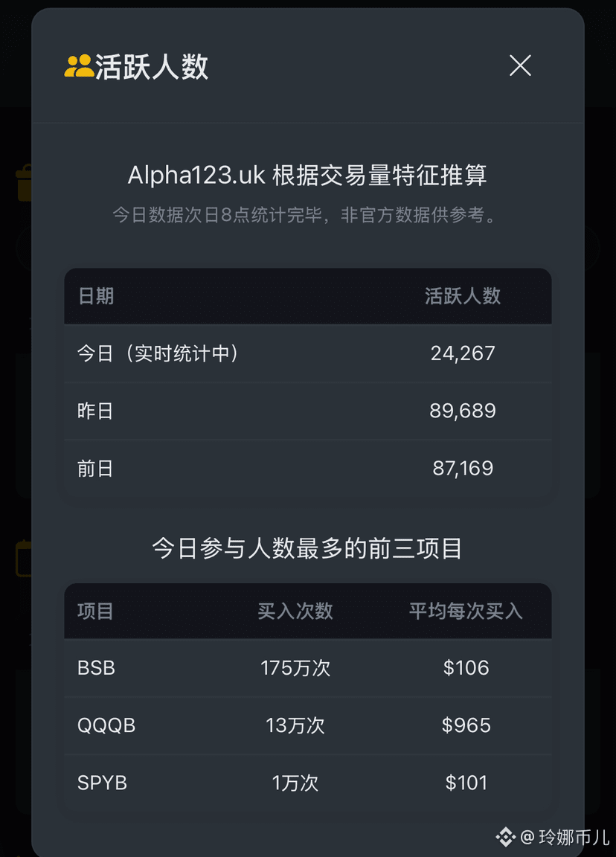Image resolution: width=616 pixels, height=857 pixels.
Task: Click the yellow gift icon behind dialog
Action: (x=23, y=183)
